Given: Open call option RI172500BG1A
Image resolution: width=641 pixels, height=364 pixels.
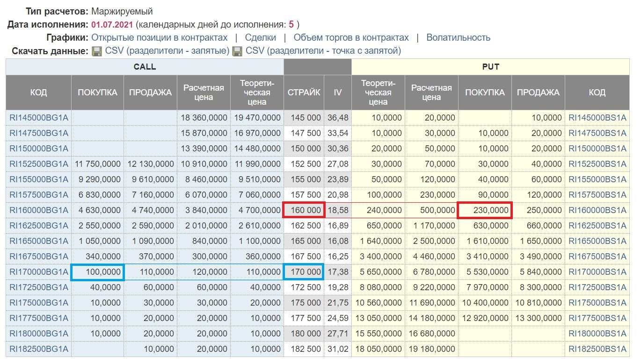Looking at the screenshot, I should tap(39, 287).
